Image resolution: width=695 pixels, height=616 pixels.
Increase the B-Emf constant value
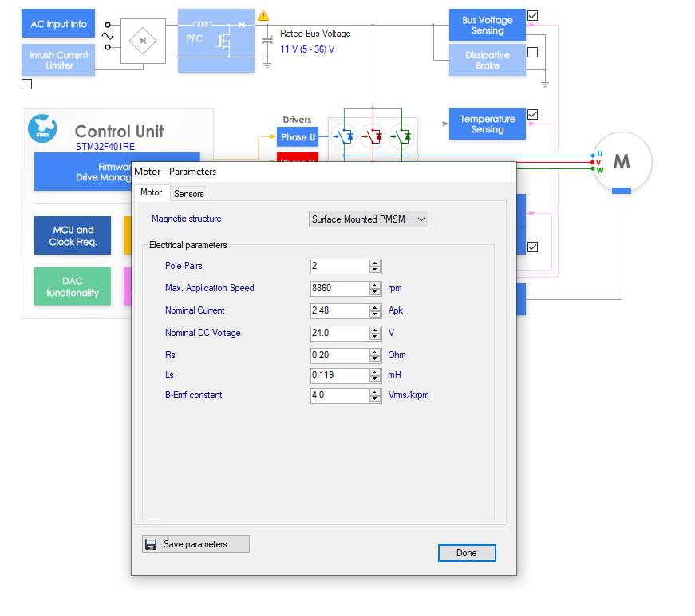click(375, 392)
